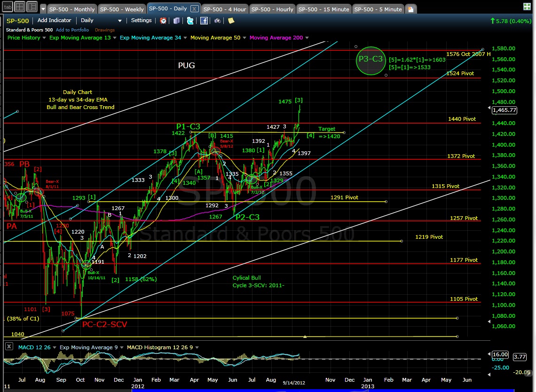Image resolution: width=536 pixels, height=392 pixels.
Task: Open the yellow sticky note icon
Action: point(230,21)
